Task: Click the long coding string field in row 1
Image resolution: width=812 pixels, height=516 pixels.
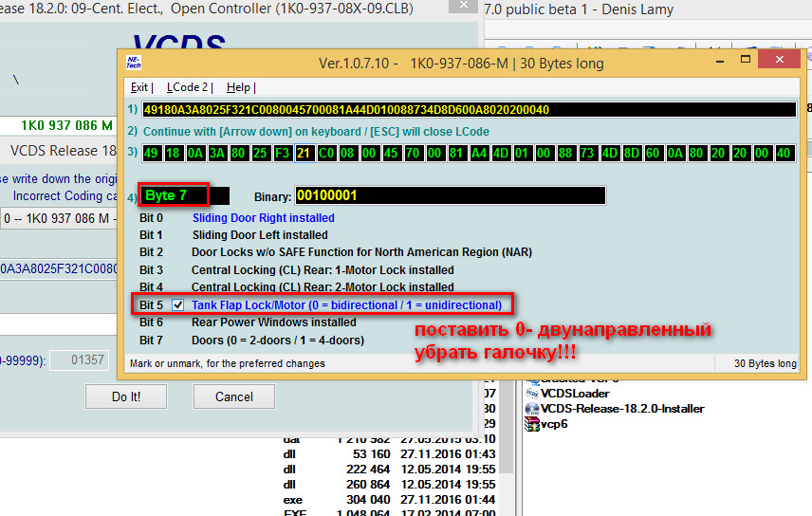Action: [x=470, y=110]
